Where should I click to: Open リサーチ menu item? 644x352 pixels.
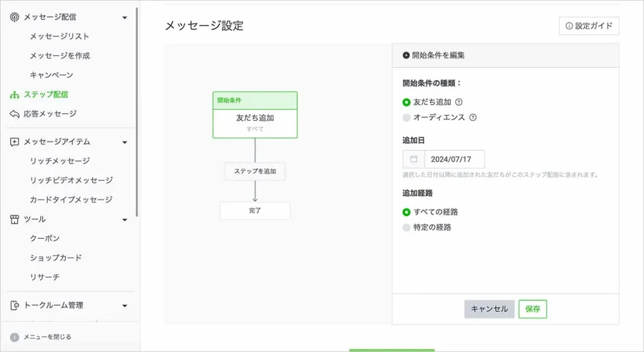pos(45,277)
